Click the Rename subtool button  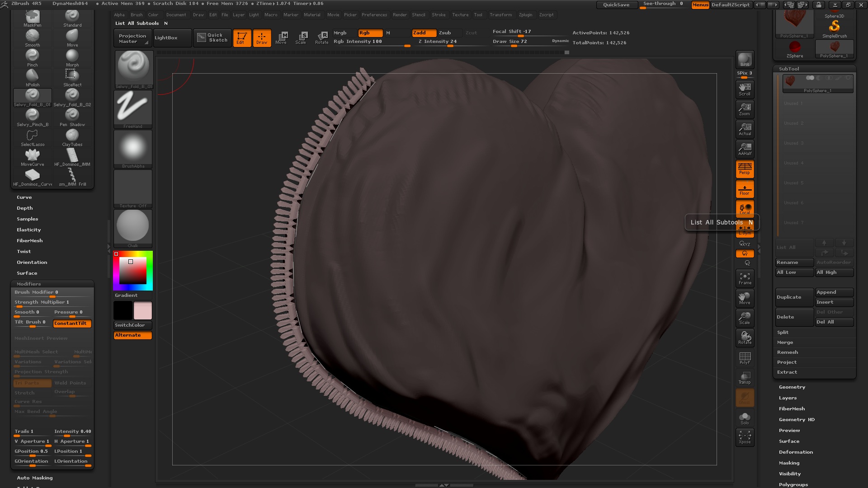pos(794,263)
